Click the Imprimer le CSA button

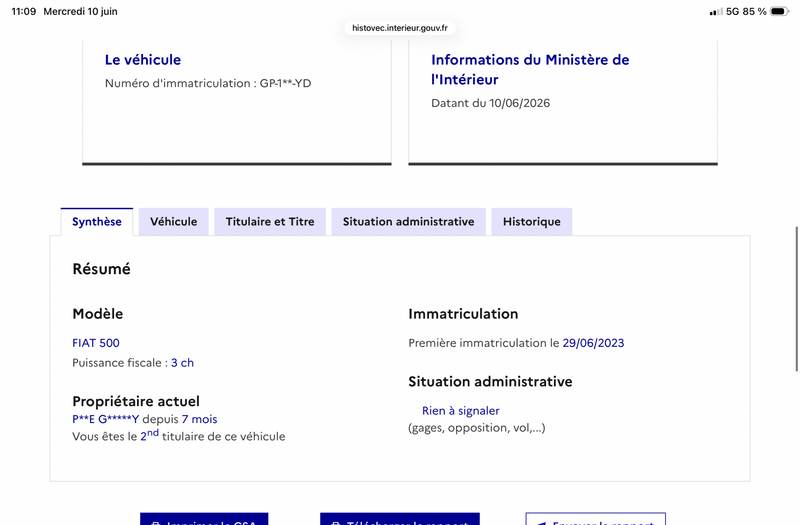point(204,519)
